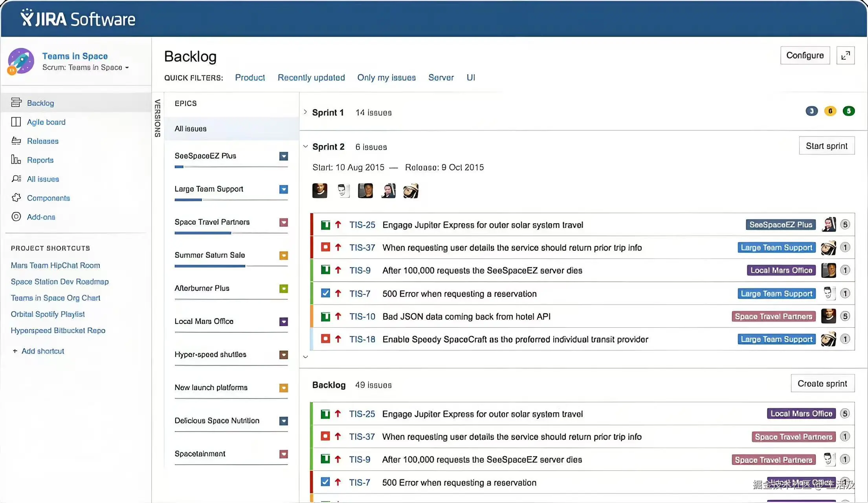Screen dimensions: 868x503
Task: Collapse the Sprint 2 section
Action: coord(305,147)
